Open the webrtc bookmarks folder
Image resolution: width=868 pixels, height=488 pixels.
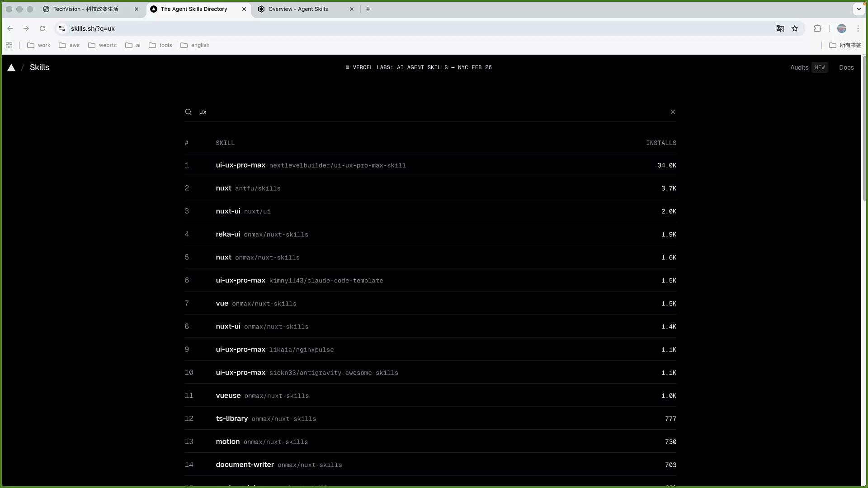[x=103, y=45]
